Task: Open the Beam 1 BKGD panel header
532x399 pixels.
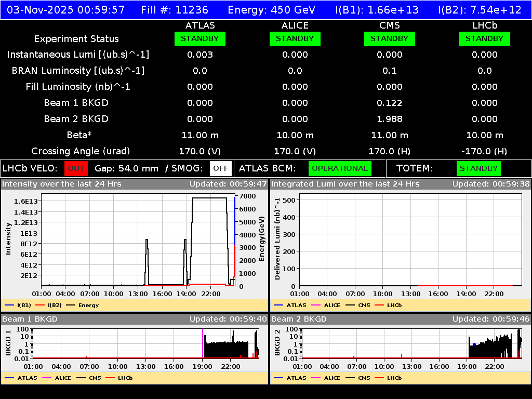Action: tap(30, 320)
